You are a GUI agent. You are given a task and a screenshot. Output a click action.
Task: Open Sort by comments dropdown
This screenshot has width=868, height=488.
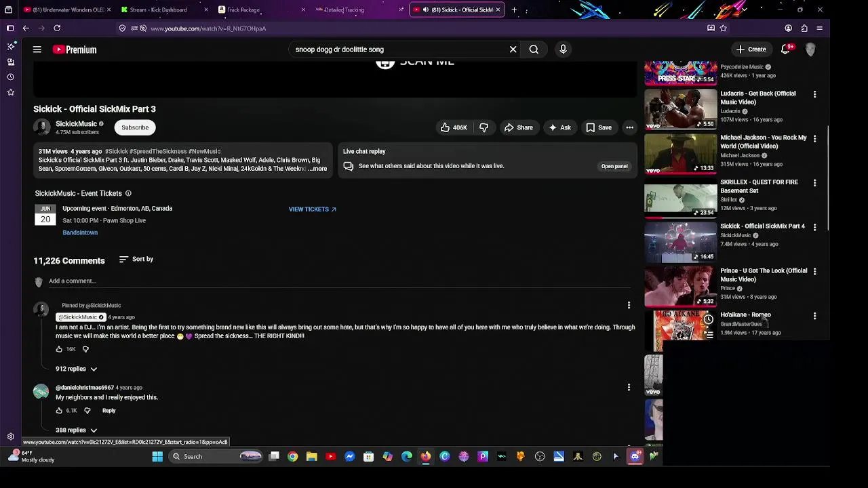(x=136, y=260)
